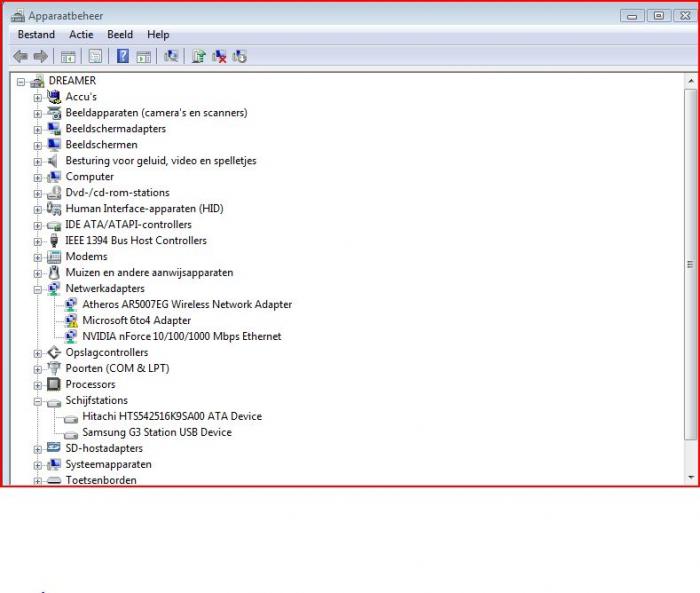This screenshot has height=593, width=700.
Task: Select the IEEE 1394 Bus Host icon
Action: click(x=54, y=241)
